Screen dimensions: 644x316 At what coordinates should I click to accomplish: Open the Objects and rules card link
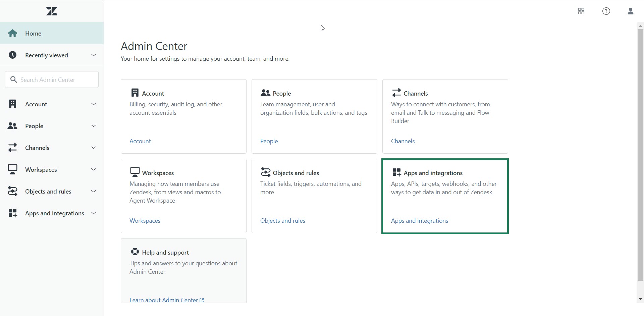coord(282,221)
